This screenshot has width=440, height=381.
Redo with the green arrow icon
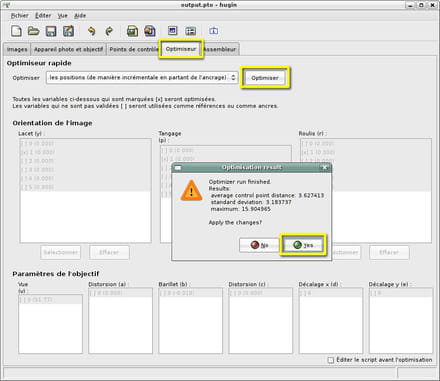109,31
